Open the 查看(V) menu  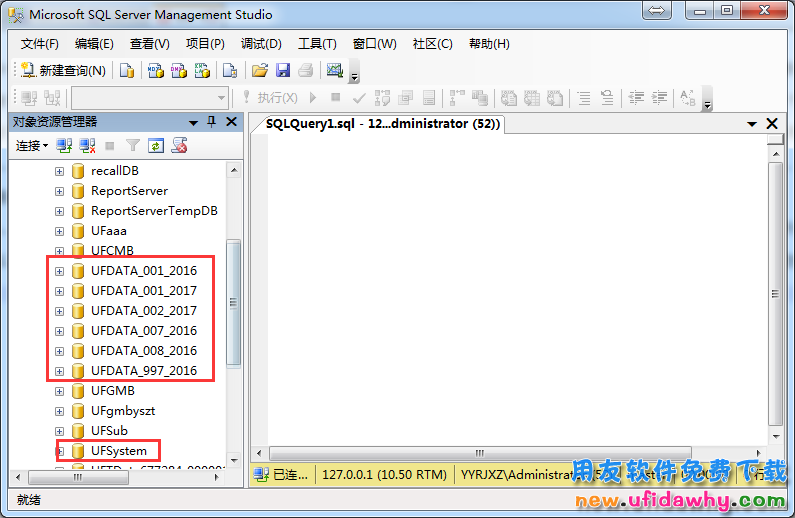click(149, 44)
